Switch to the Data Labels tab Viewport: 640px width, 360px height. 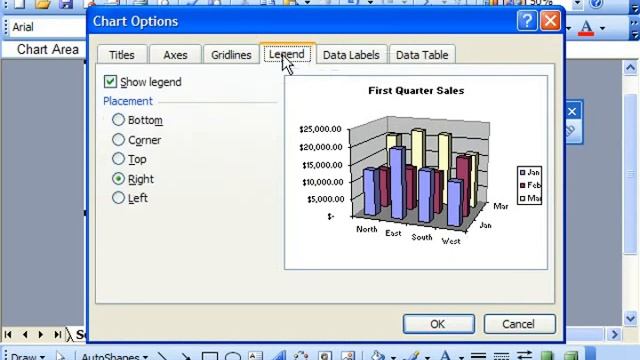pyautogui.click(x=351, y=55)
